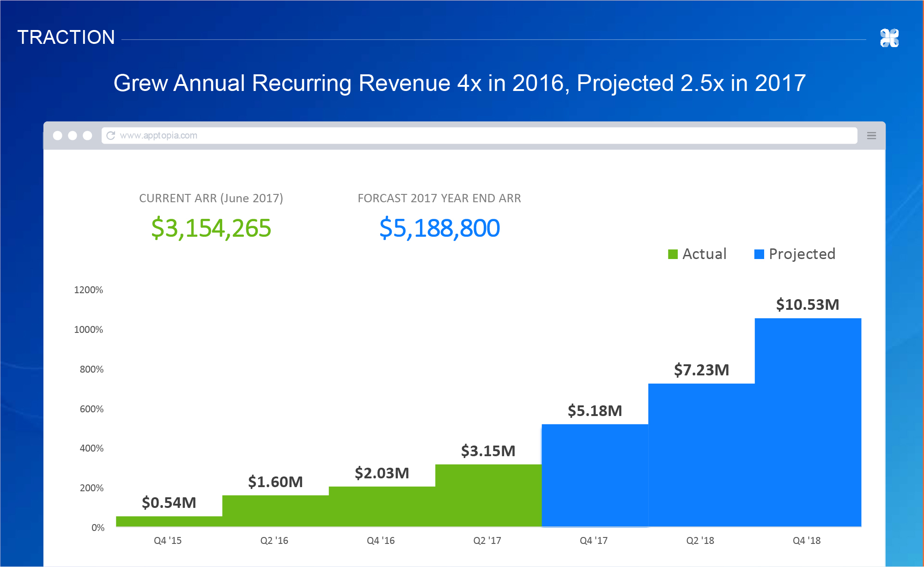Click the Grew Annual Recurring Revenue title
924x567 pixels.
coord(460,84)
